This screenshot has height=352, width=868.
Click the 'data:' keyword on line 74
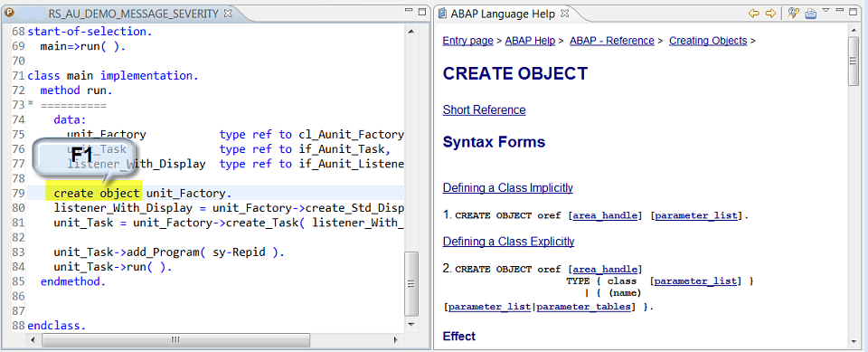click(70, 119)
